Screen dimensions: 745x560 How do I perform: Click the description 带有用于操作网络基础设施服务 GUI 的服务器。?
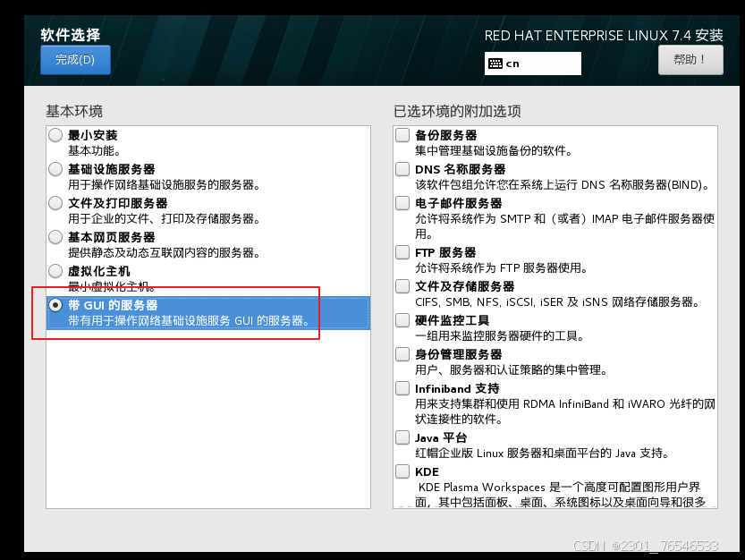189,321
